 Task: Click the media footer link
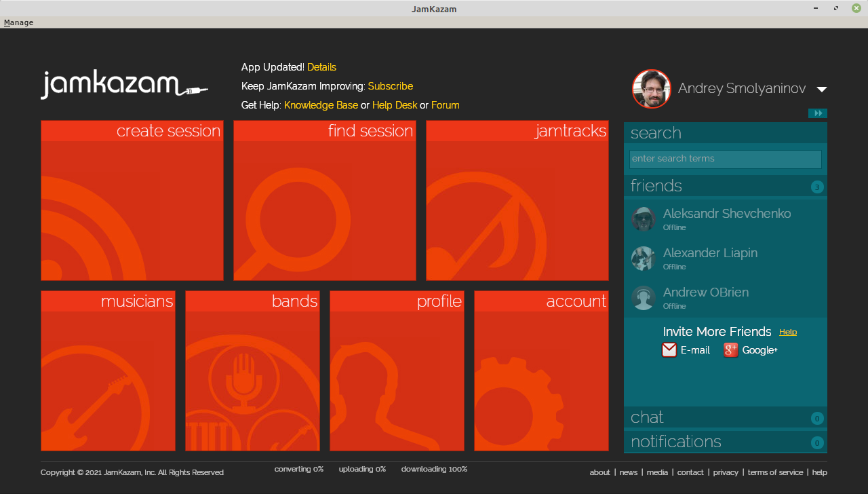657,472
